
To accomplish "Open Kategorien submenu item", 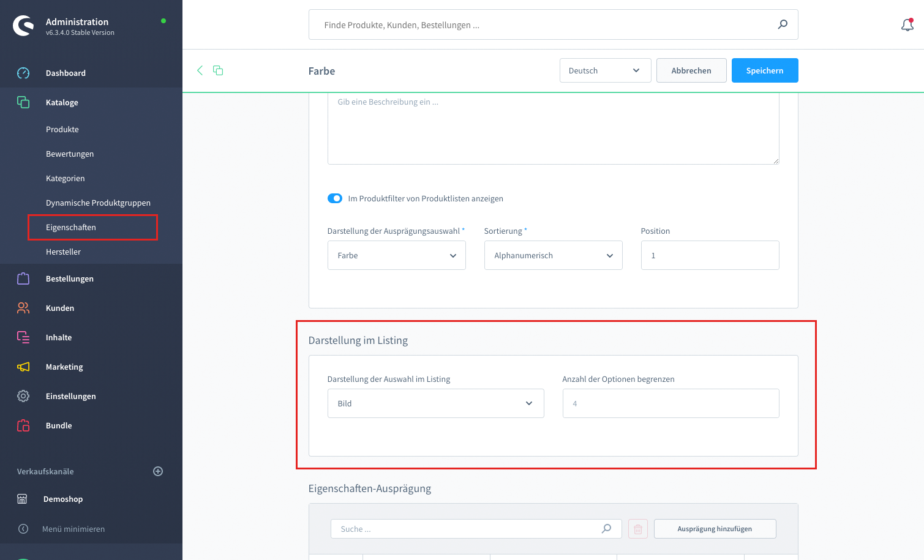I will 66,178.
